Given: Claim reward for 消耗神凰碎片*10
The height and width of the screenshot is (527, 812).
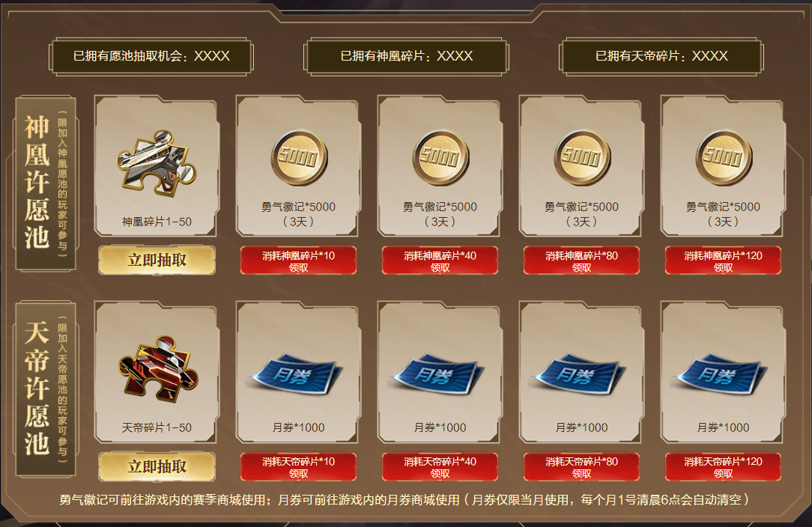Looking at the screenshot, I should [x=298, y=261].
